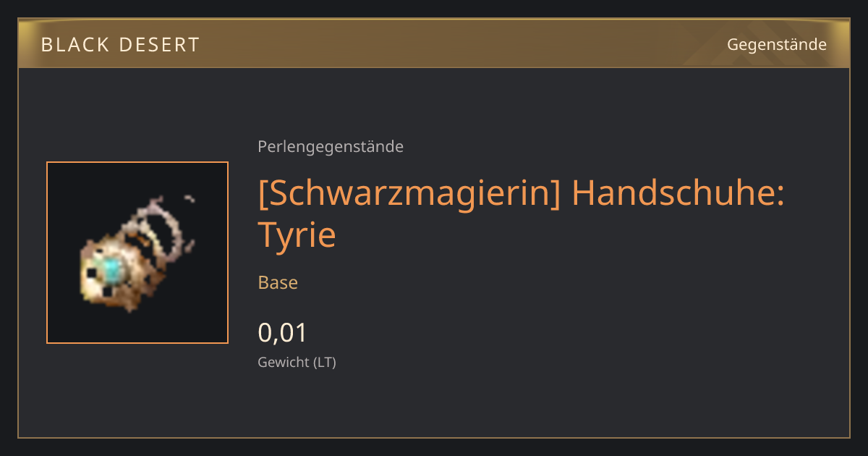Click the (LT) unit text
This screenshot has width=868, height=456.
(x=324, y=363)
